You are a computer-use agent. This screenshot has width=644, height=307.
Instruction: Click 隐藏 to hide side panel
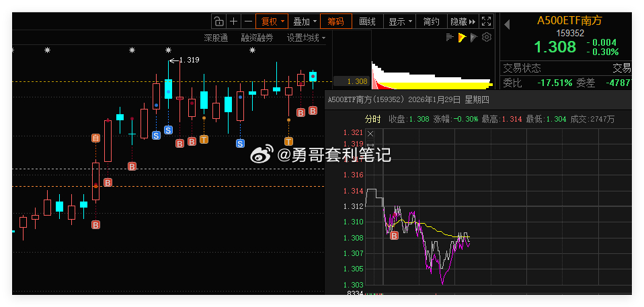[463, 21]
